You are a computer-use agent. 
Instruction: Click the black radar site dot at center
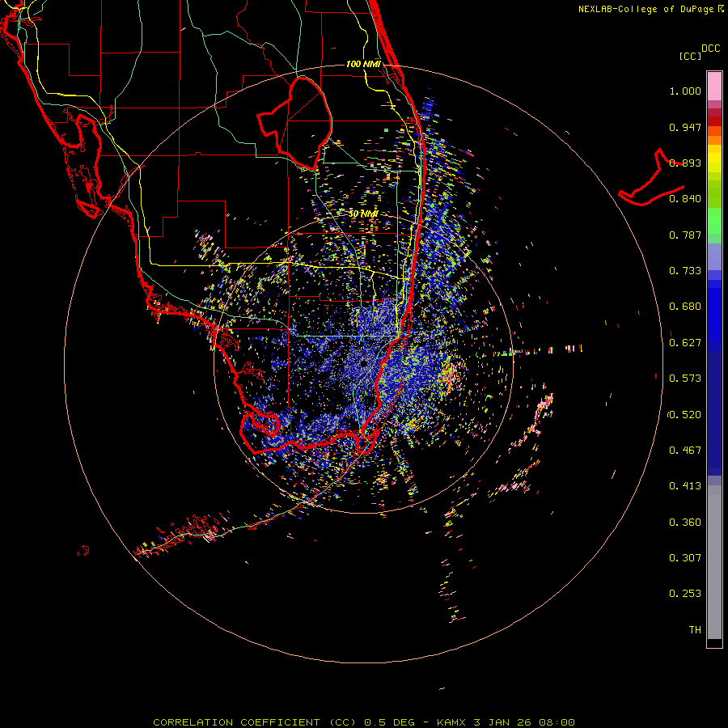click(364, 363)
